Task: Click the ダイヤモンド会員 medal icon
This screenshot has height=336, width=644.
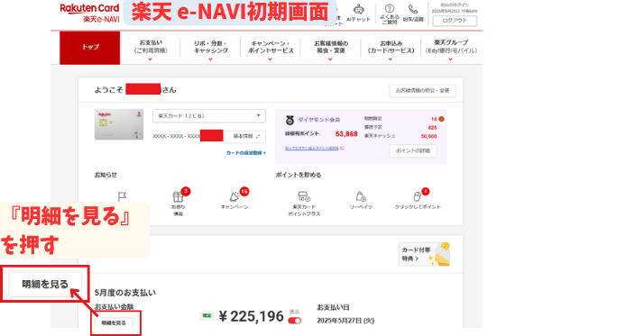Action: click(290, 120)
